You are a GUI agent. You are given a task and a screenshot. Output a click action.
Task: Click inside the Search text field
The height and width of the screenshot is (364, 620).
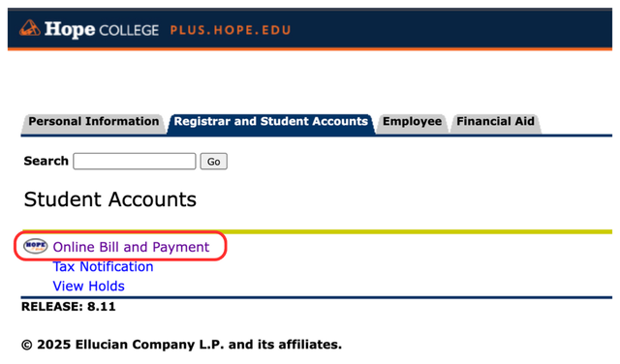pos(135,162)
